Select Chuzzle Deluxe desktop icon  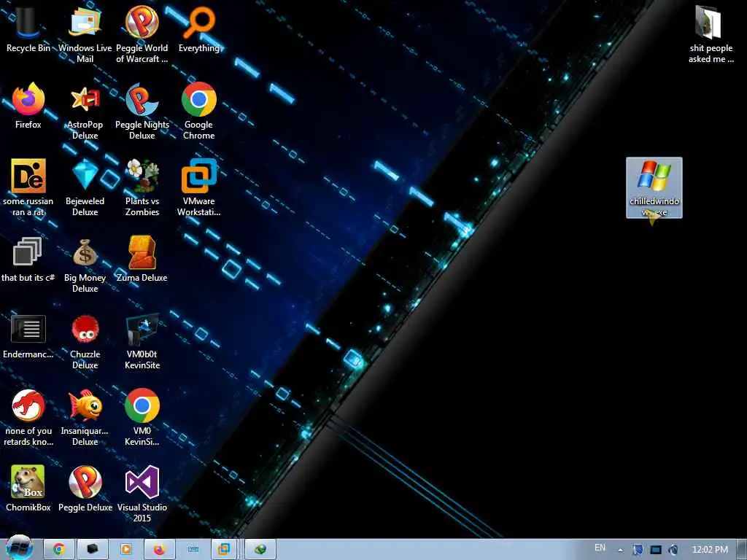point(85,341)
